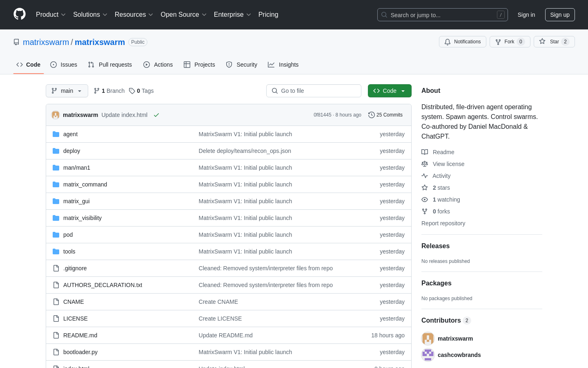This screenshot has height=368, width=588.
Task: Open the matrix_visibility folder
Action: [82, 218]
